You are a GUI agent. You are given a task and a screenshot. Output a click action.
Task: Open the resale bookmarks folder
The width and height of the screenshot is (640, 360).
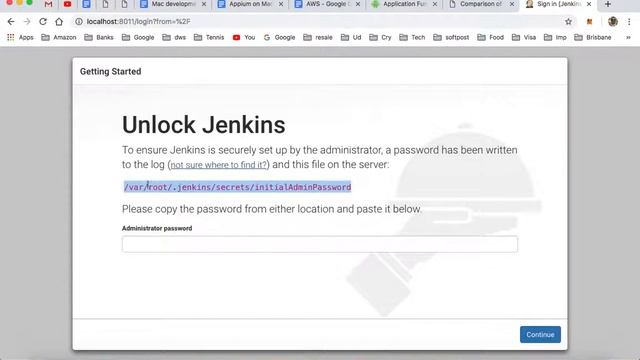(x=318, y=37)
